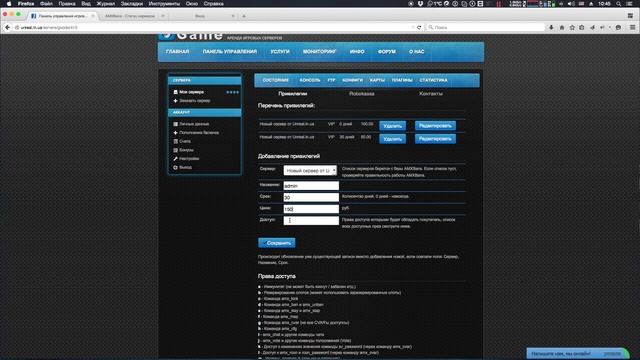This screenshot has height=360, width=640.
Task: Open 'Бонусы' sidebar entry
Action: [186, 150]
